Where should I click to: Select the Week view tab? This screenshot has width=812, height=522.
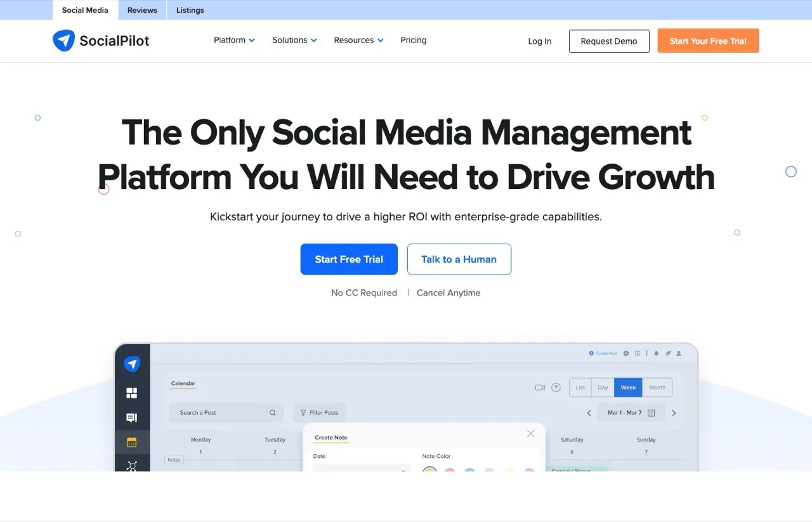pos(628,388)
